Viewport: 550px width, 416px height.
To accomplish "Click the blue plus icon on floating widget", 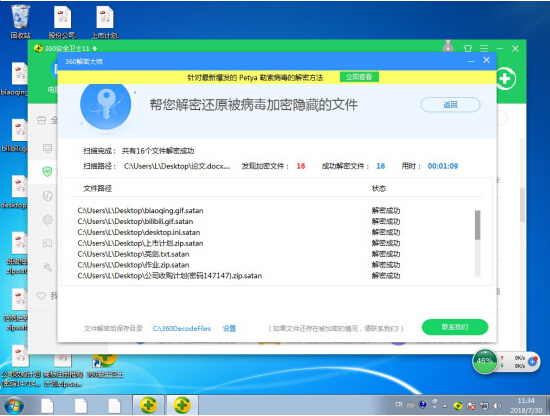I will coord(533,361).
